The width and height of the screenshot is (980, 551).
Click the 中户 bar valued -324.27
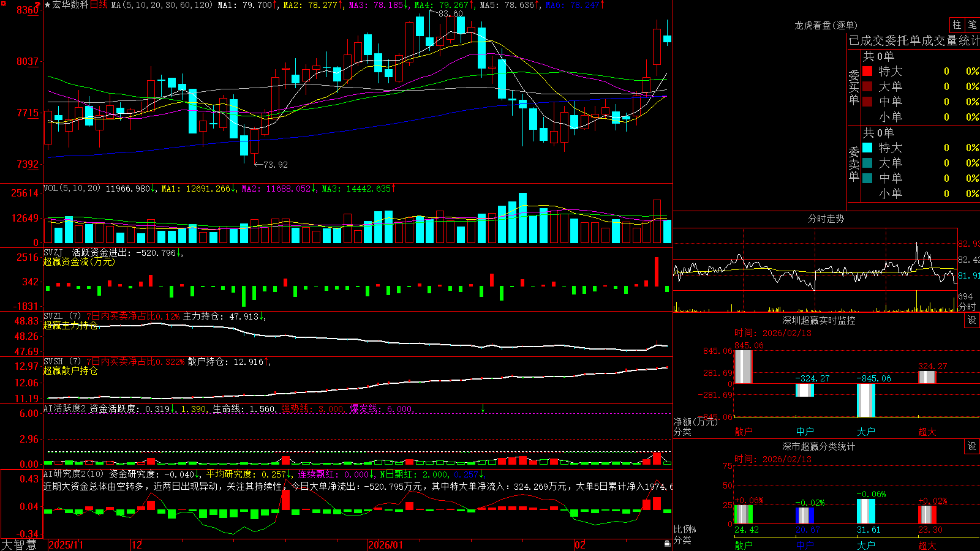(x=805, y=390)
